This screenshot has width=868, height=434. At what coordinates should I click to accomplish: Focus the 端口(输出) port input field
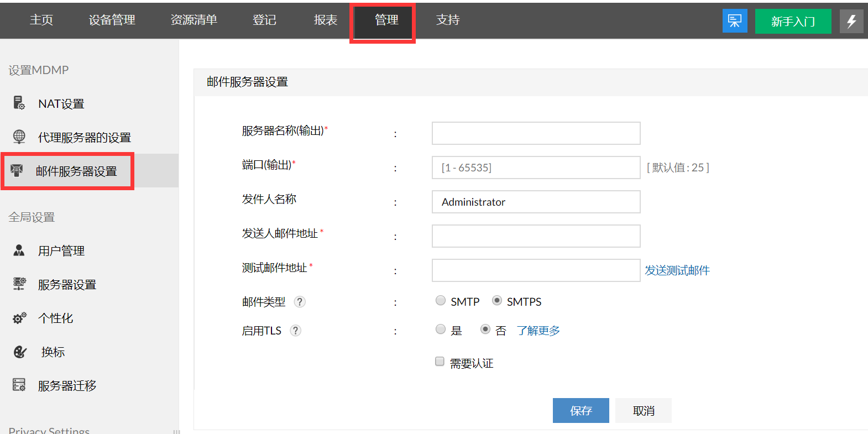pyautogui.click(x=536, y=168)
